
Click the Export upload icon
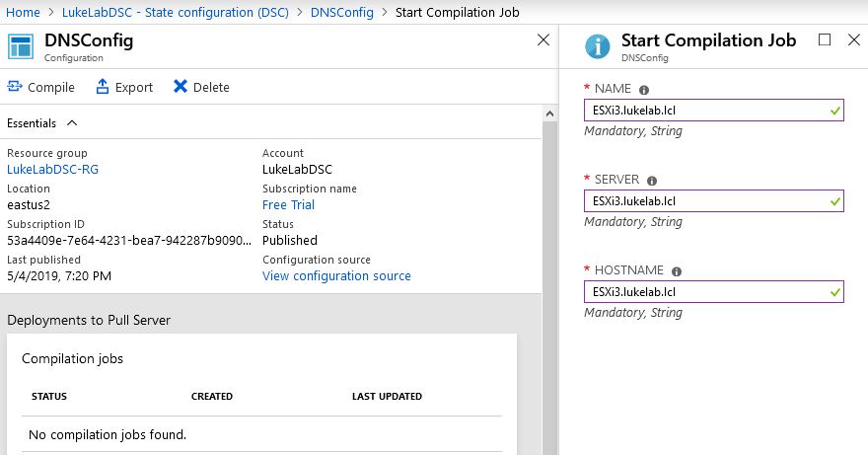click(103, 87)
